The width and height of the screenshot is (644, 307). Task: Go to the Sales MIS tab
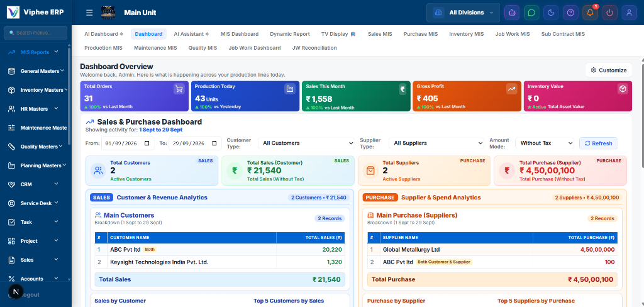point(380,34)
